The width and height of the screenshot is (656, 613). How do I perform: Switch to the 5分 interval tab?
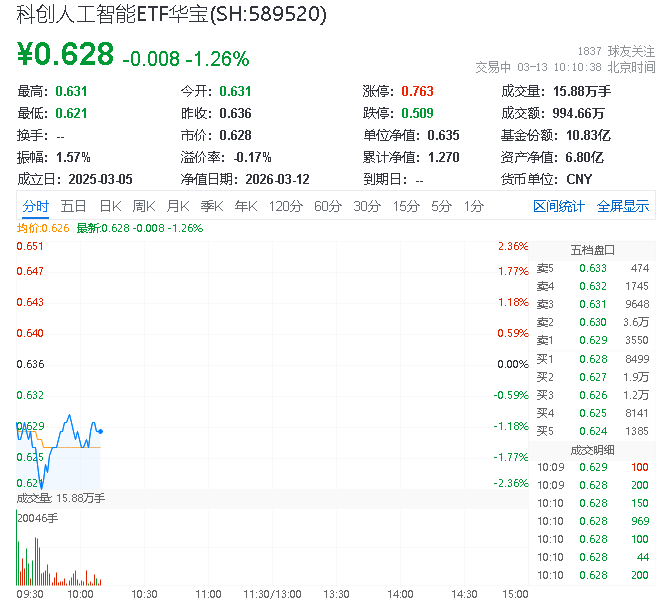pos(441,206)
